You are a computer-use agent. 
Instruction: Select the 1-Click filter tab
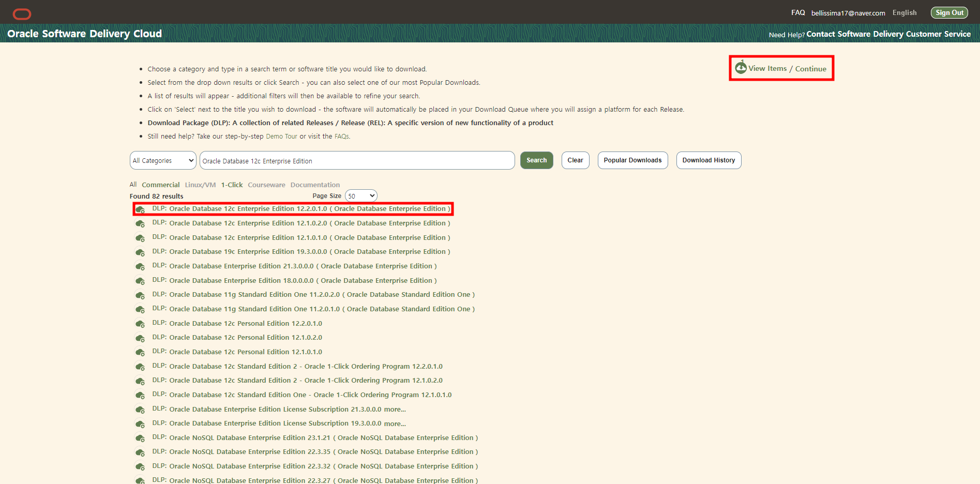point(232,185)
